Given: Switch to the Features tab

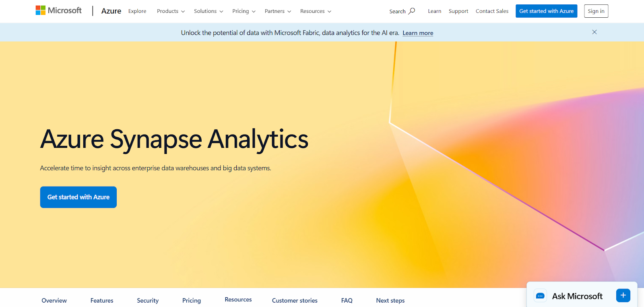Looking at the screenshot, I should tap(102, 301).
